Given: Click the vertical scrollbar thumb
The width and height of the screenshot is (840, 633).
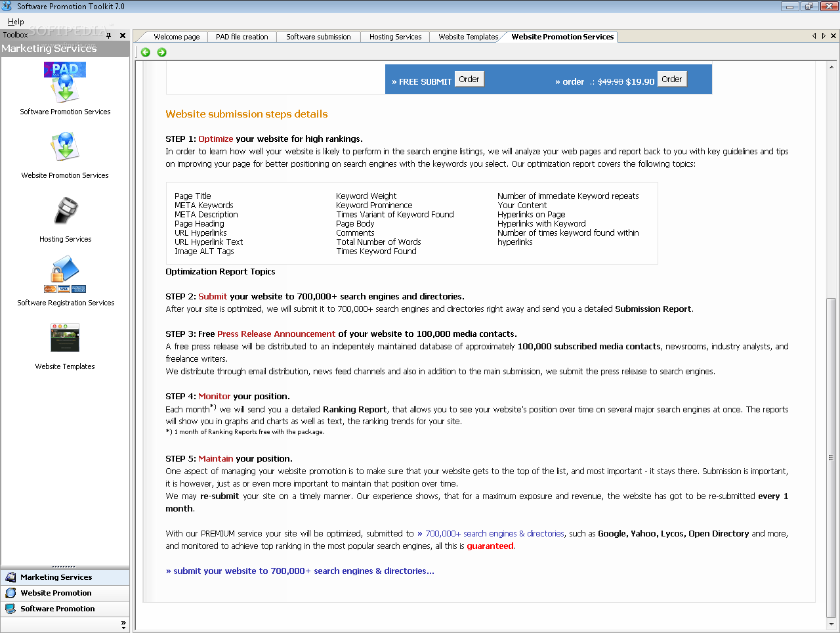Looking at the screenshot, I should click(831, 458).
